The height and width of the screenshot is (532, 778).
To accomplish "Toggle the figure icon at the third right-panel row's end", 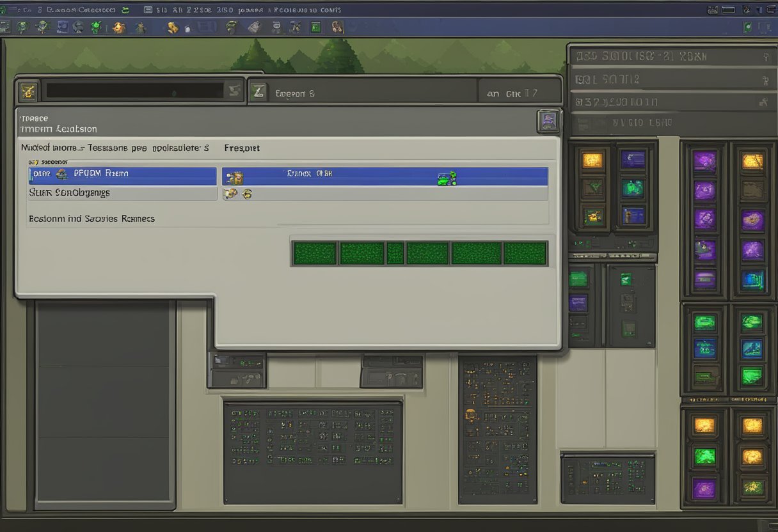I will pos(763,102).
